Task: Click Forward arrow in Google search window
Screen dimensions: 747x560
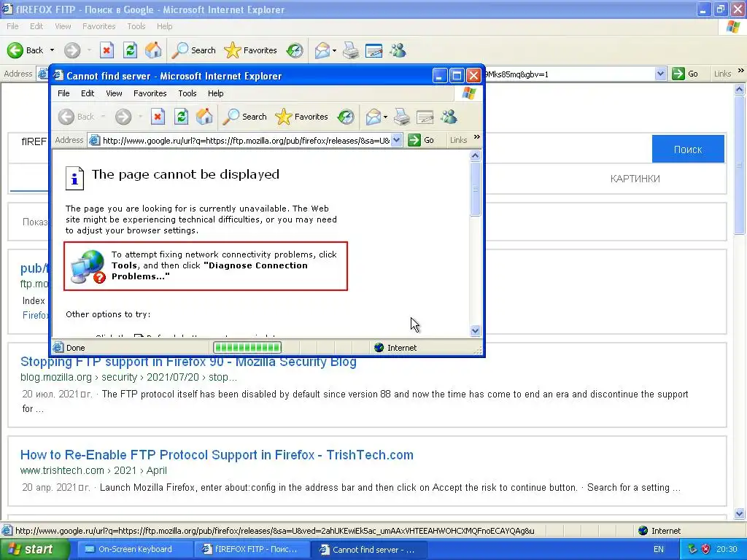Action: (x=72, y=50)
